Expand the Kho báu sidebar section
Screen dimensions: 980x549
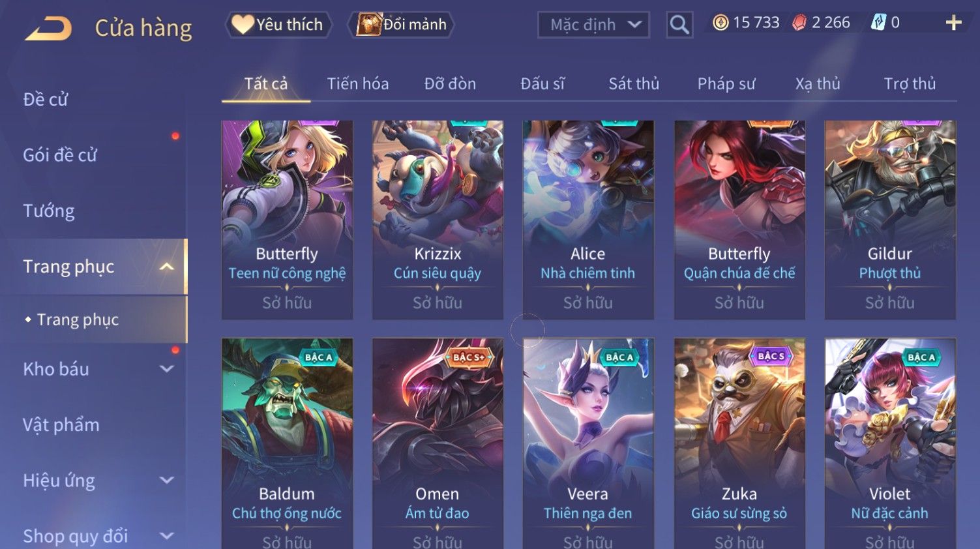[x=167, y=369]
